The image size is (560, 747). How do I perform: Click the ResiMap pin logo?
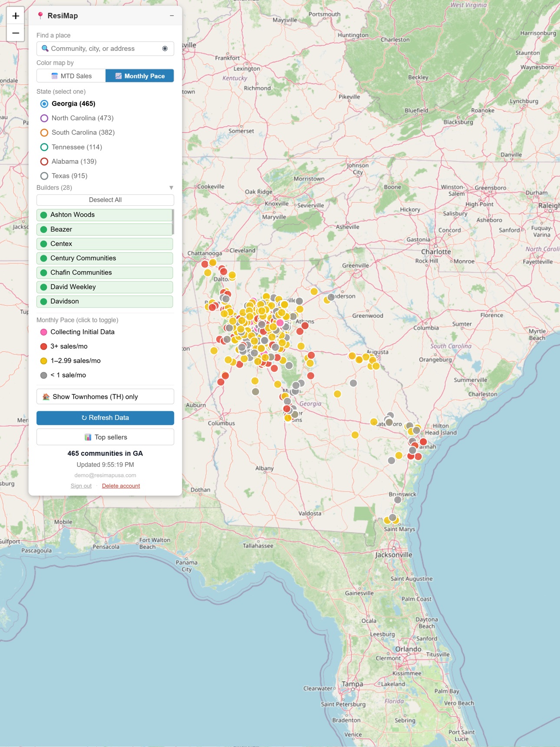(x=40, y=16)
